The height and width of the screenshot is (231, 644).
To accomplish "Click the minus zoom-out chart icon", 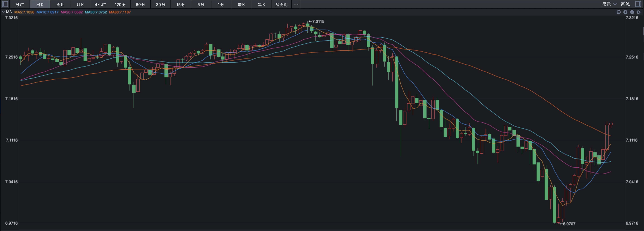I will coord(632,12).
